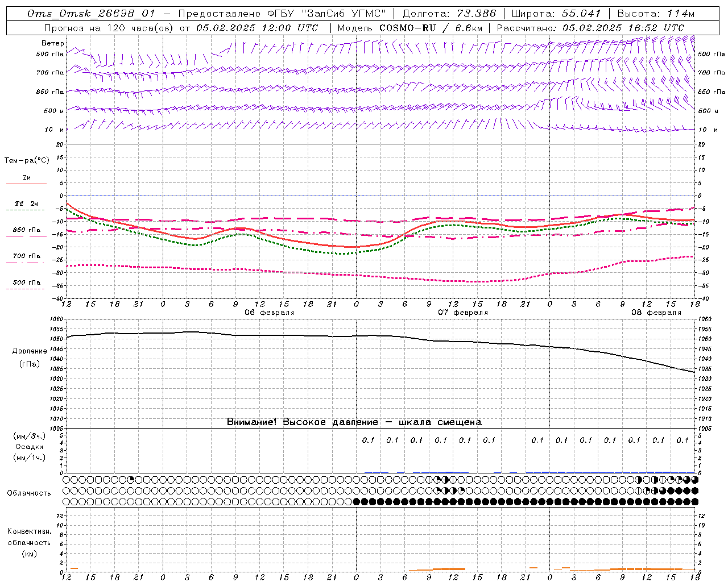Click the solid line sample under 2м legend
Image resolution: width=728 pixels, height=582 pixels.
[x=26, y=184]
